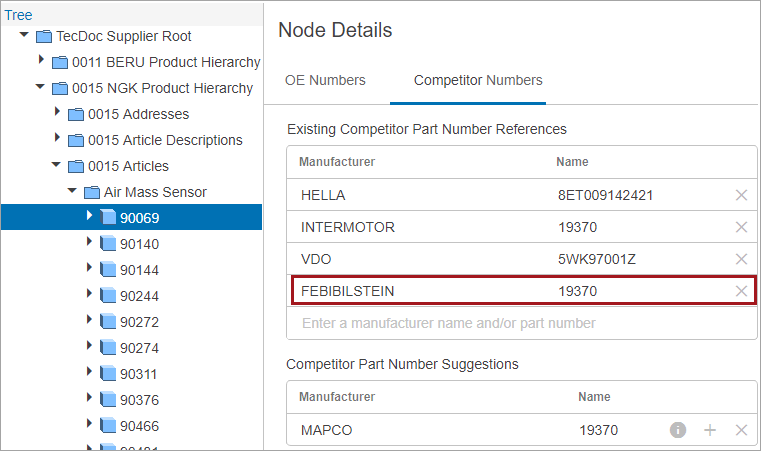Collapse Air Mass Sensor node
This screenshot has width=761, height=451.
pyautogui.click(x=72, y=190)
